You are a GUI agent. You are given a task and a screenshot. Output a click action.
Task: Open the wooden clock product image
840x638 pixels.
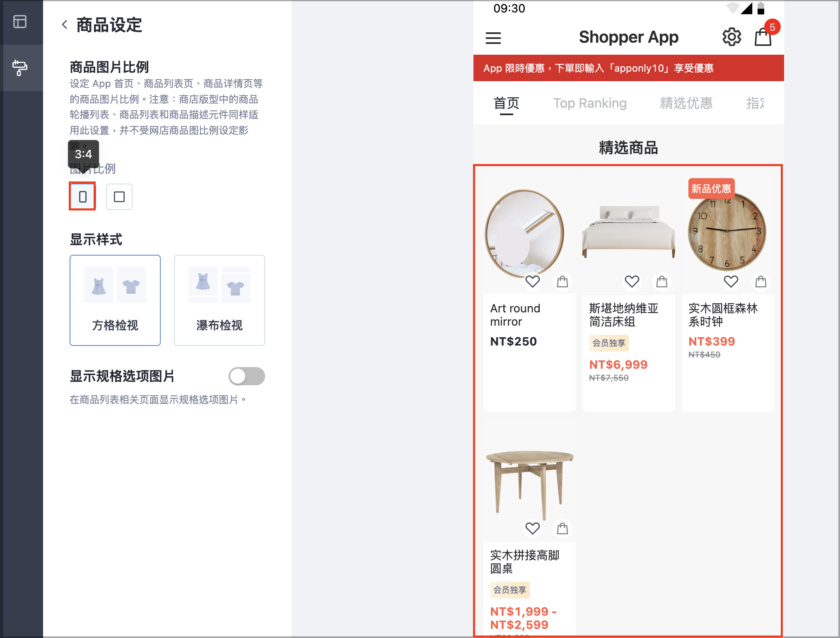(728, 232)
